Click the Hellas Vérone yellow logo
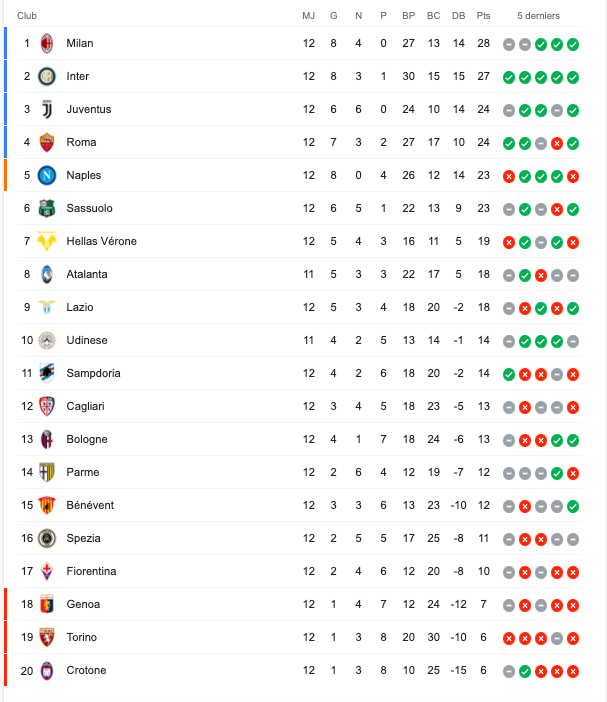 click(47, 241)
